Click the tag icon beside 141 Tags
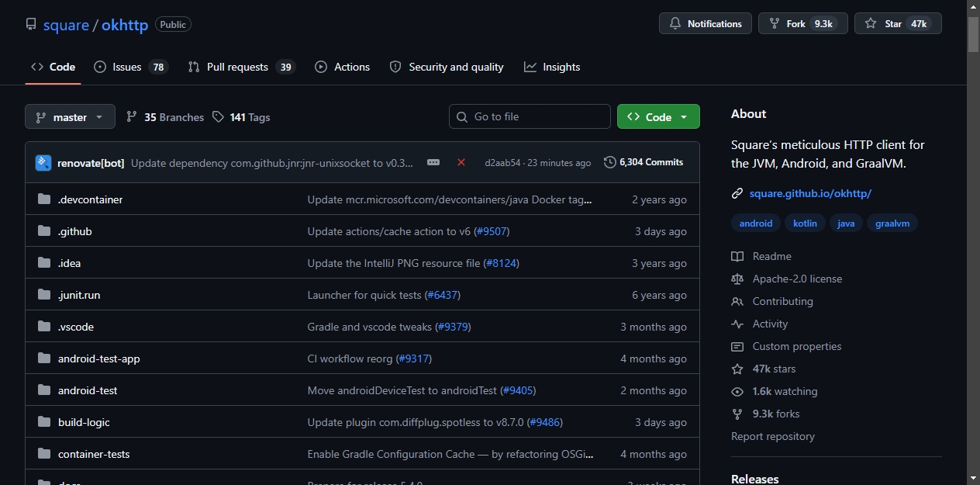This screenshot has width=980, height=485. pyautogui.click(x=218, y=117)
